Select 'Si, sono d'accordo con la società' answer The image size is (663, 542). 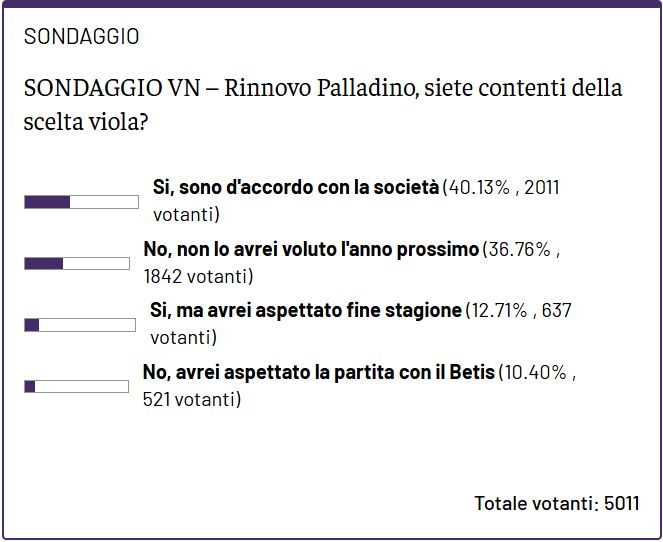tap(295, 187)
